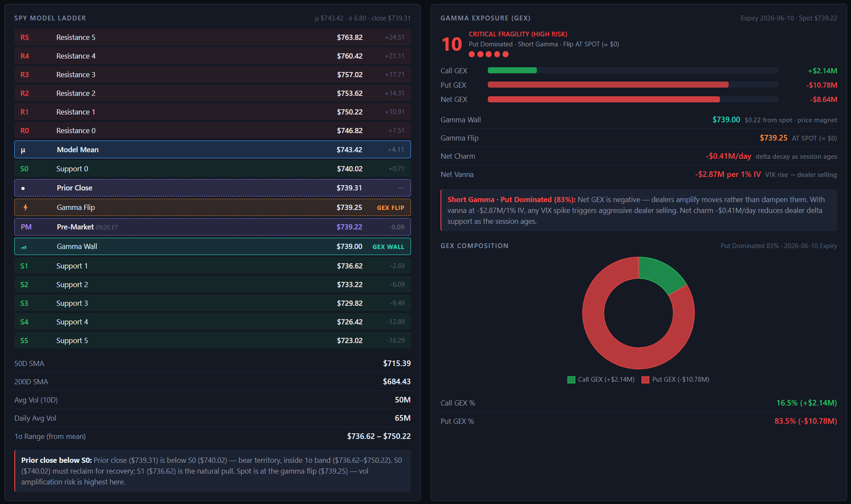Select the Prior Close row label
Image resolution: width=851 pixels, height=504 pixels.
pyautogui.click(x=75, y=188)
